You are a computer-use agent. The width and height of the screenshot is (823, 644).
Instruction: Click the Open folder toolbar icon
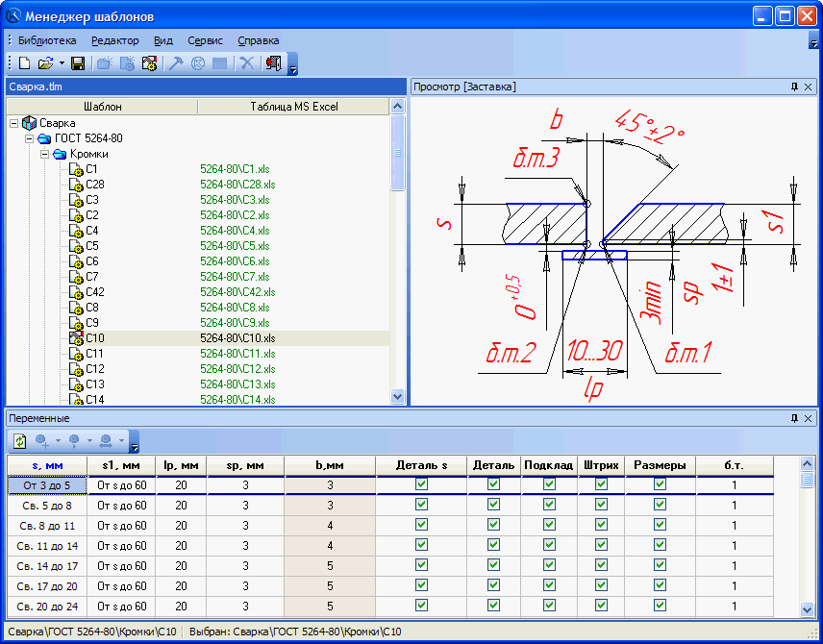coord(45,63)
